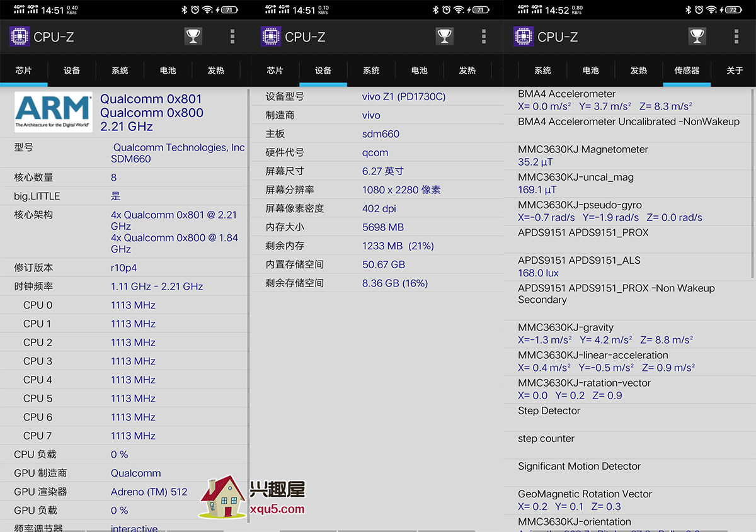Click the '1080 x 2280 像素' resolution value
Viewport: 756px width, 532px height.
(401, 190)
